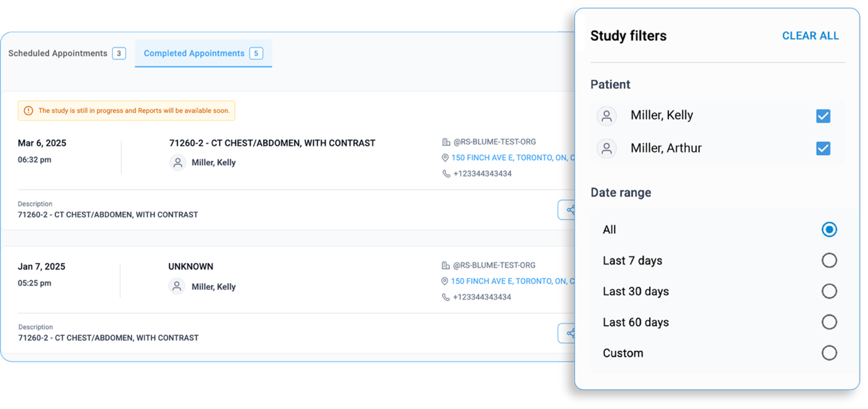This screenshot has width=868, height=409.
Task: Choose the Last 60 days date range
Action: point(829,322)
